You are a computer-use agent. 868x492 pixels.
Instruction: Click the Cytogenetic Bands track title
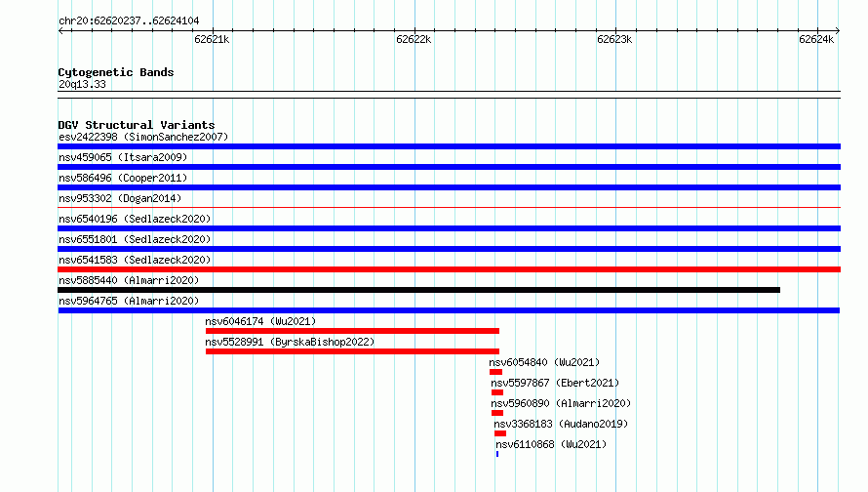pos(116,72)
